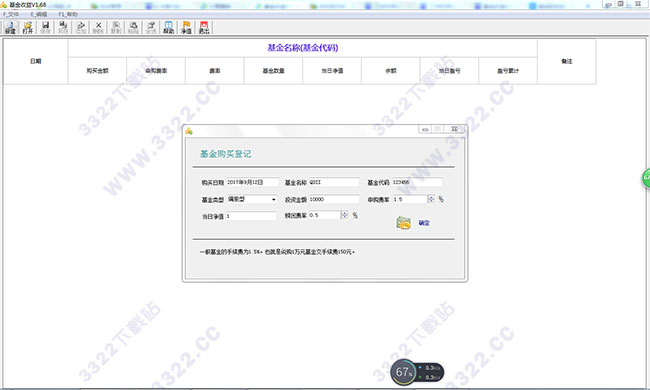The width and height of the screenshot is (650, 390).
Task: Click the 复制 (Copy) toolbar icon
Action: pyautogui.click(x=116, y=27)
